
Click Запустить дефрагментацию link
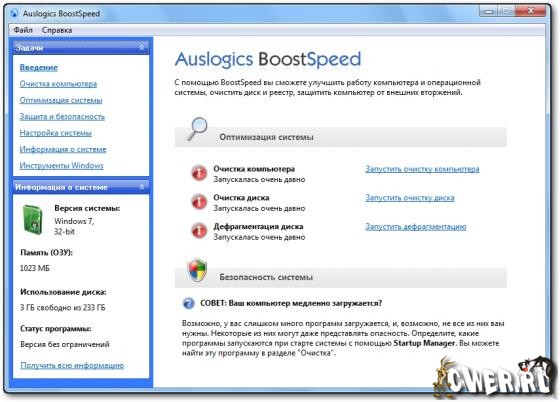416,227
